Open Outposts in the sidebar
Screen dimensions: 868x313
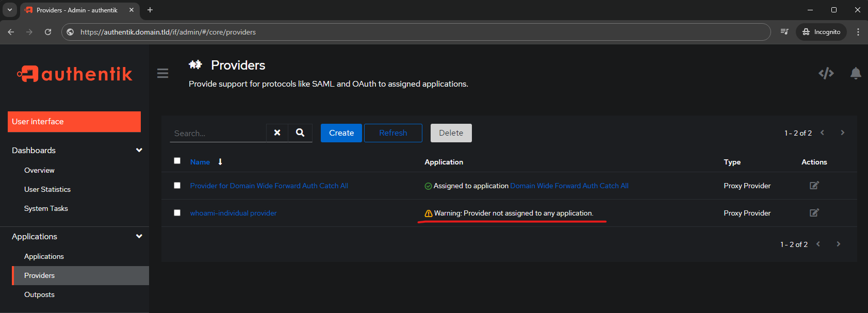(39, 294)
